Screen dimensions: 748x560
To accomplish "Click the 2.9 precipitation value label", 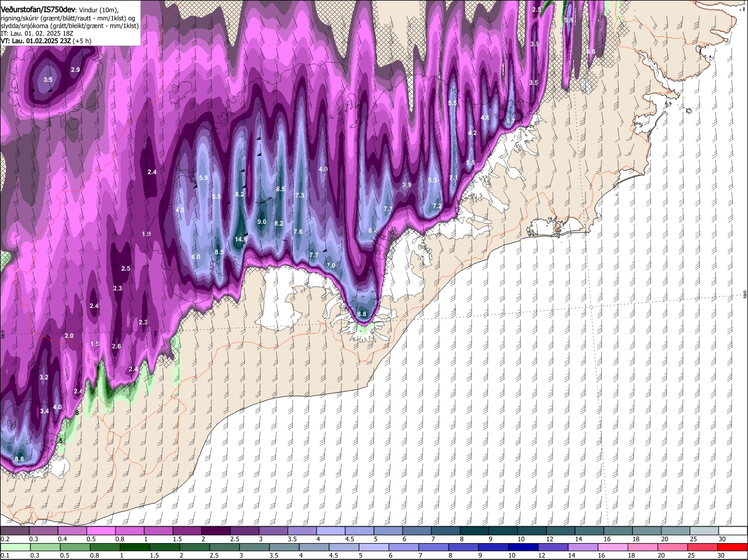I will [75, 70].
